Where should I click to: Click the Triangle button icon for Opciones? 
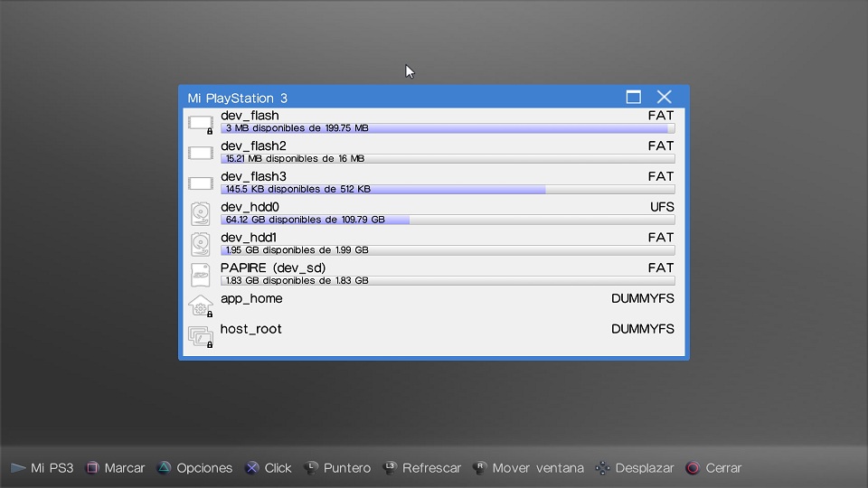[x=165, y=468]
